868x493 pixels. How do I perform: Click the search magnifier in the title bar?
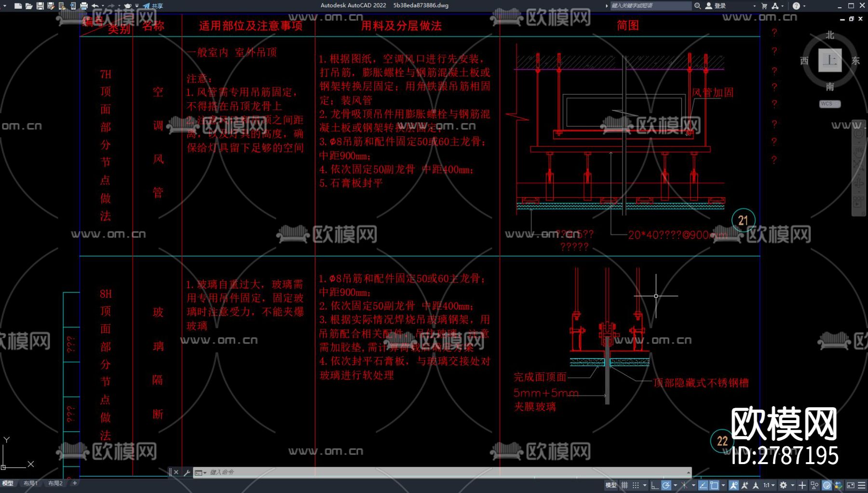click(x=697, y=6)
